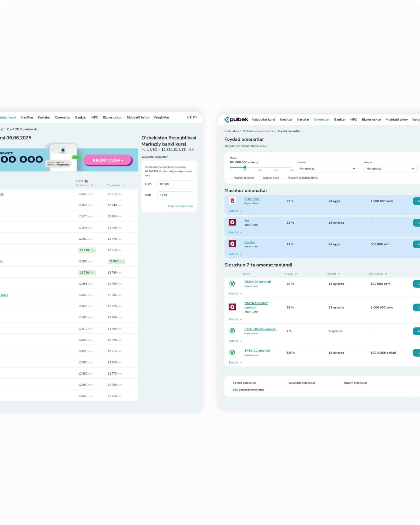Set the Miqdor slider to the 100 mark
The width and height of the screenshot is (420, 525).
pyautogui.click(x=260, y=167)
